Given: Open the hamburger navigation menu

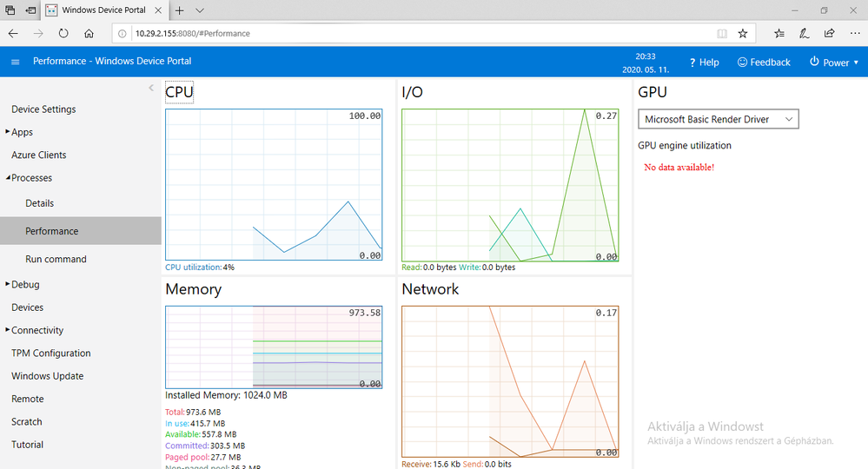Looking at the screenshot, I should click(16, 62).
